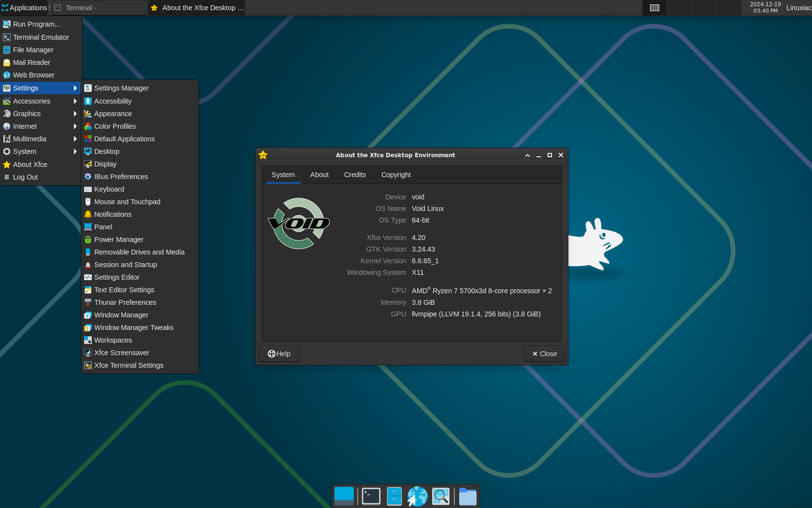Switch to the System tab

283,175
